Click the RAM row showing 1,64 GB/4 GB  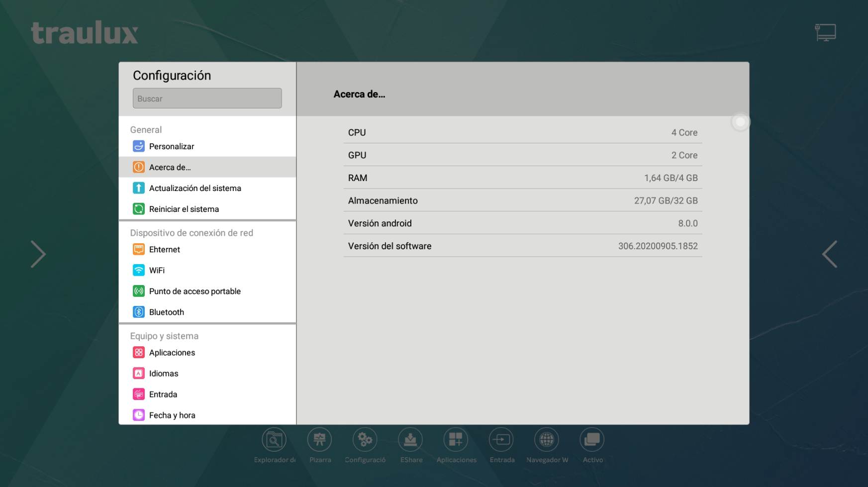click(523, 178)
